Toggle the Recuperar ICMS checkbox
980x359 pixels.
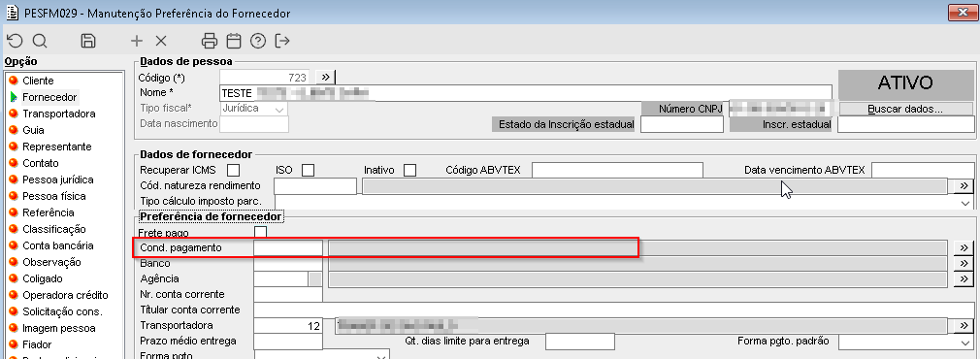233,170
